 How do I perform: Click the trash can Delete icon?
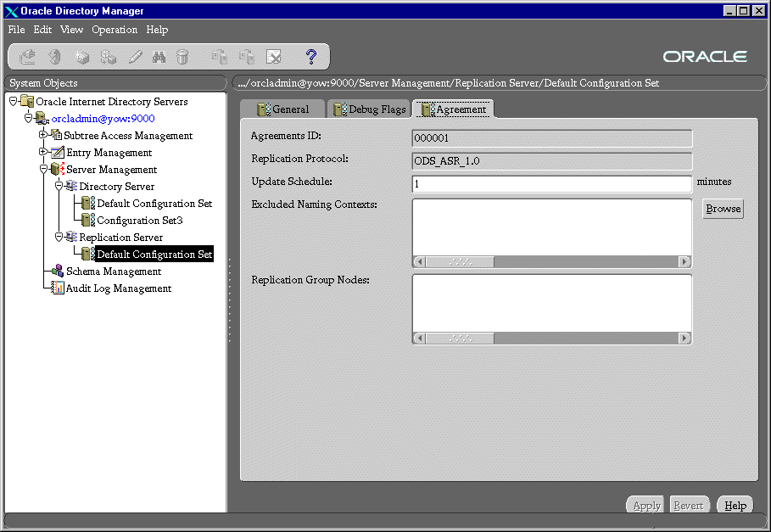[182, 57]
